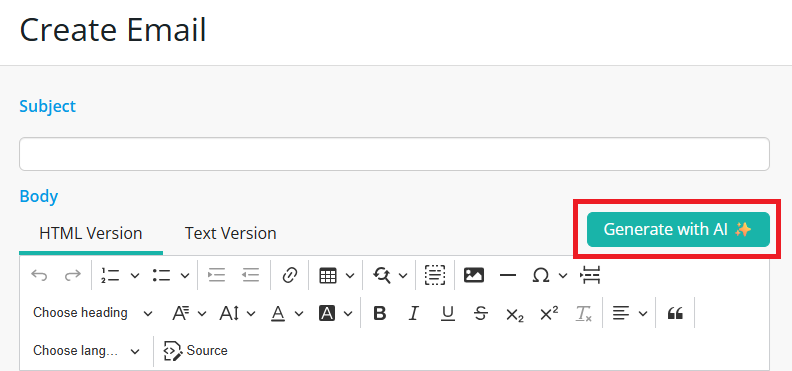
Task: Switch to the Text Version tab
Action: 230,234
